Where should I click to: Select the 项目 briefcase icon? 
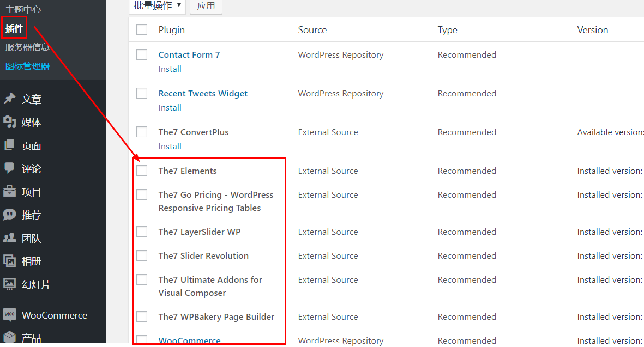click(9, 192)
